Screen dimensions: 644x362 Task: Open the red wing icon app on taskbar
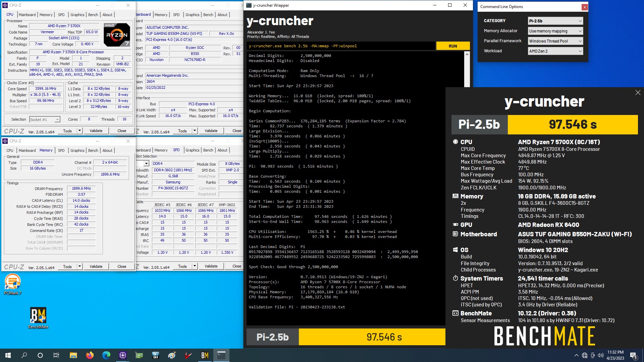(x=188, y=355)
